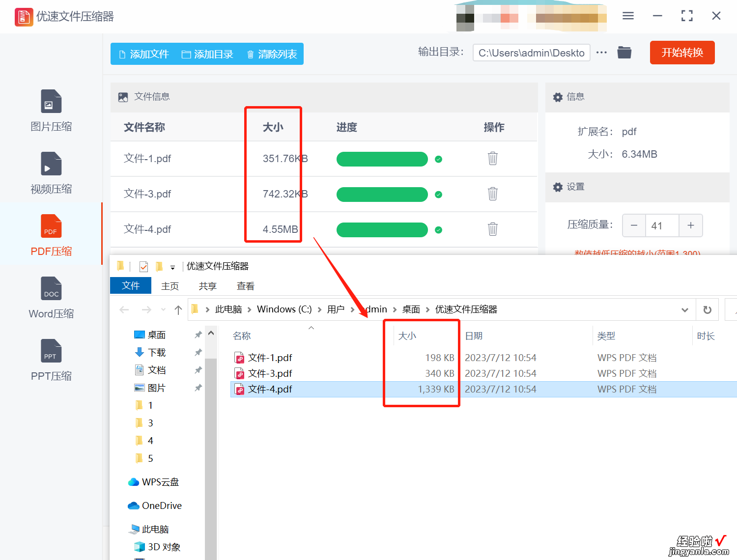Viewport: 737px width, 560px height.
Task: Increase compression quality with plus button
Action: tap(691, 225)
